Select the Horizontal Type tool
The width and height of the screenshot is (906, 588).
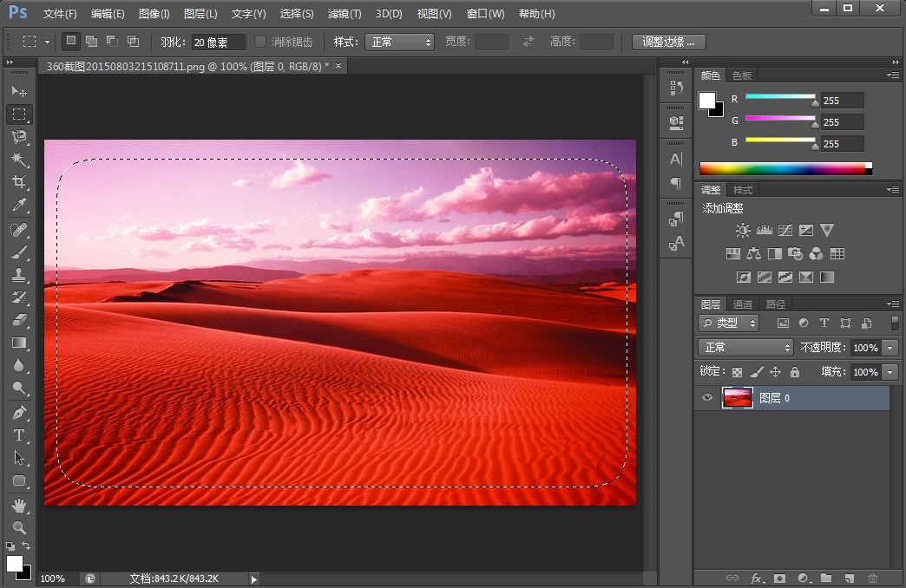point(19,435)
